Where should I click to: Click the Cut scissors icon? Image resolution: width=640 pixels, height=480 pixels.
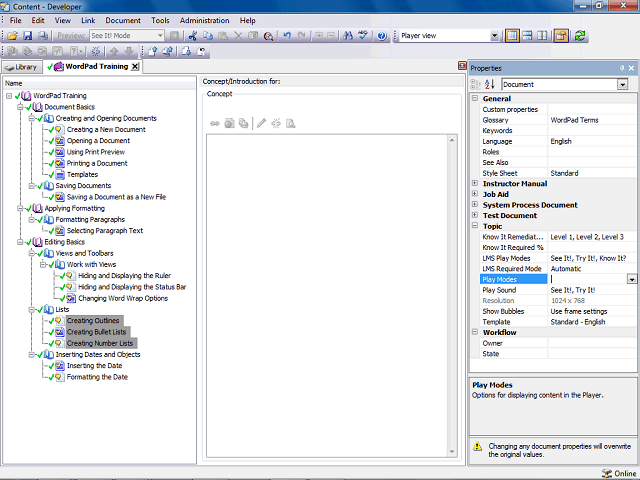click(x=193, y=36)
